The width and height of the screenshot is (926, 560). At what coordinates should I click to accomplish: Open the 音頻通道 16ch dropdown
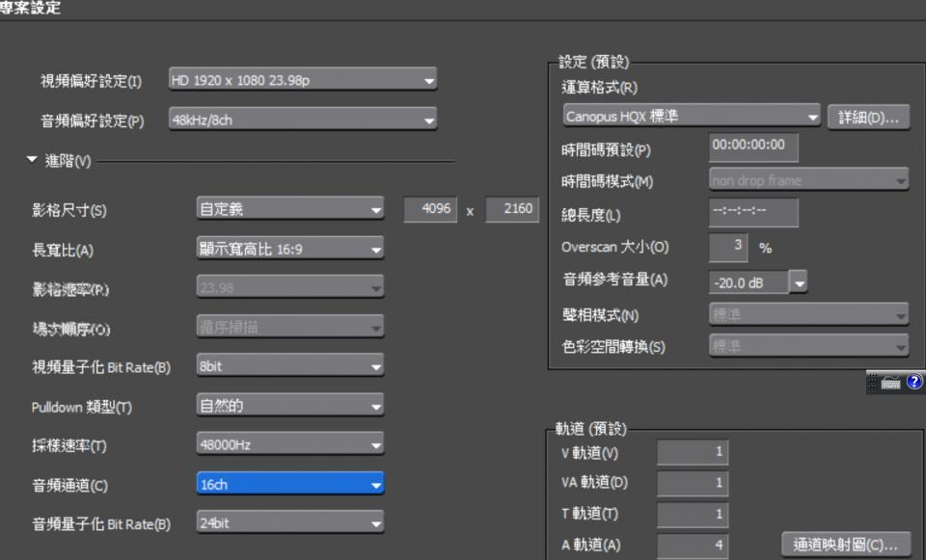tap(290, 484)
